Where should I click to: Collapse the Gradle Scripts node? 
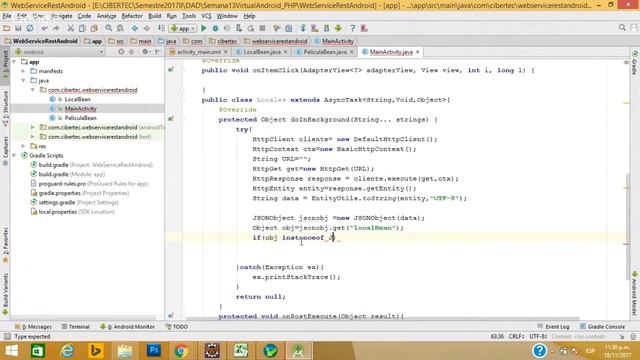pos(15,156)
